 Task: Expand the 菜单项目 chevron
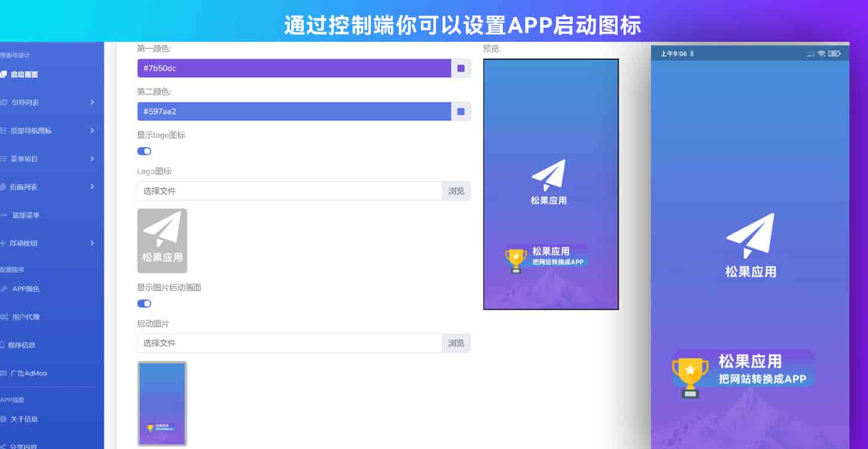click(92, 158)
